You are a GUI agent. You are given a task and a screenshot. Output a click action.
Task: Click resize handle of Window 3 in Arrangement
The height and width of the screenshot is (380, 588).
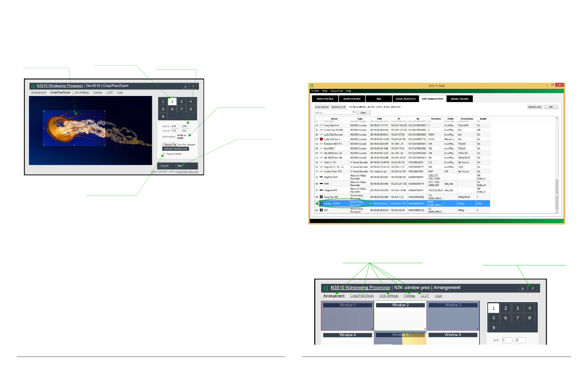tap(477, 329)
